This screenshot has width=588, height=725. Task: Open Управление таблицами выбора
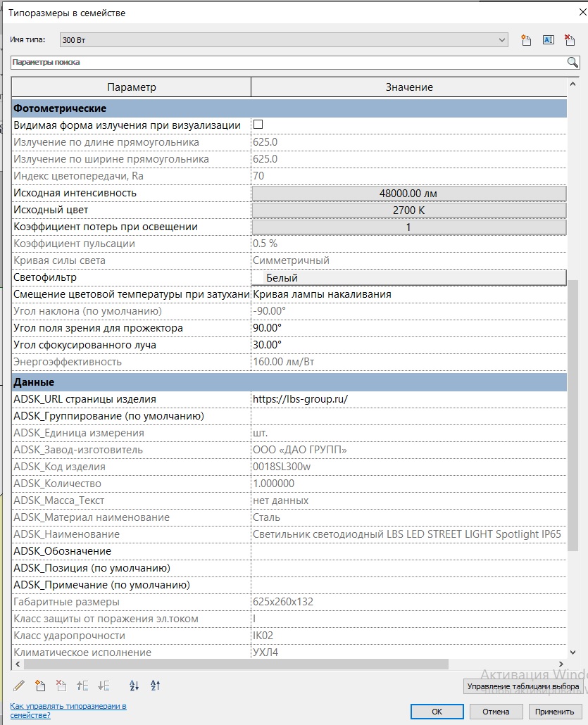[523, 686]
